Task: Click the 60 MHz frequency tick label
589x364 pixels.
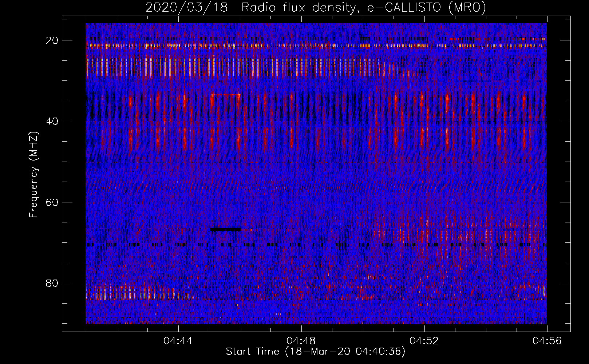Action: pyautogui.click(x=52, y=202)
